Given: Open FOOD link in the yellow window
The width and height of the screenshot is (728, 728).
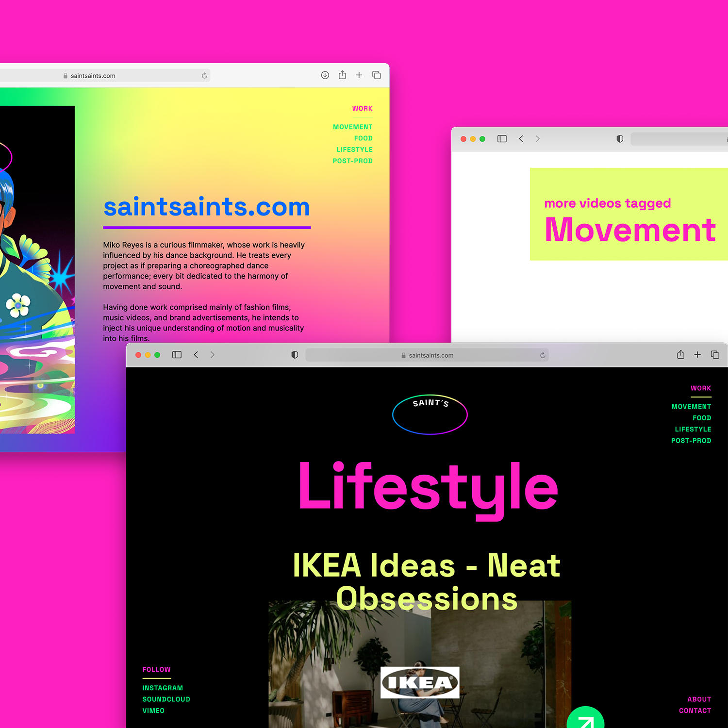Looking at the screenshot, I should point(364,138).
